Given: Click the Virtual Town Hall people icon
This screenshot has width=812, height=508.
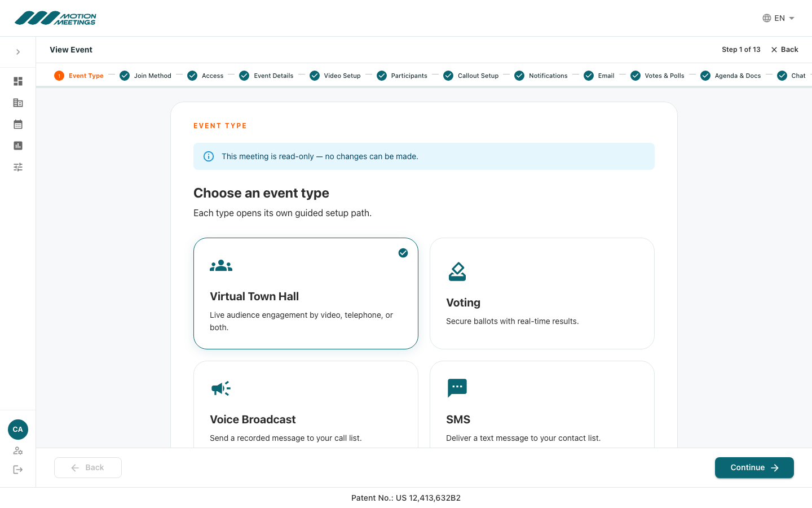Looking at the screenshot, I should (221, 265).
